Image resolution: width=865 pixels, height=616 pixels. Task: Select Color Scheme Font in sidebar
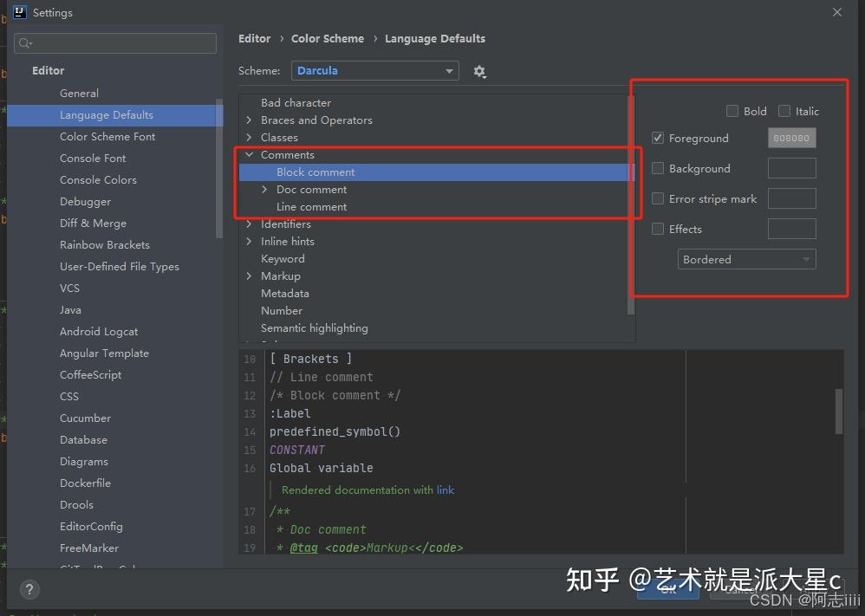107,136
